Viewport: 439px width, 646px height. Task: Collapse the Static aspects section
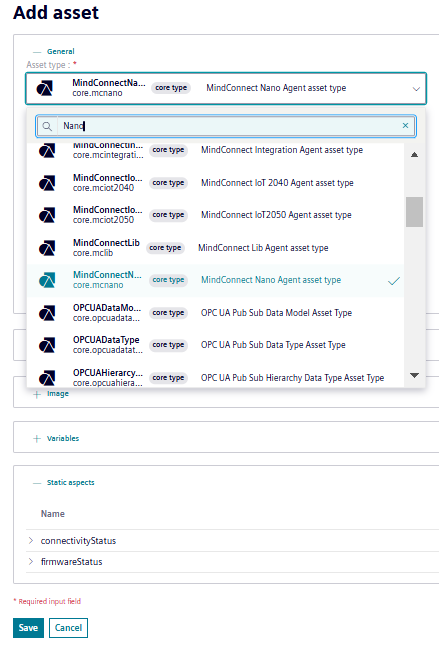pos(37,483)
